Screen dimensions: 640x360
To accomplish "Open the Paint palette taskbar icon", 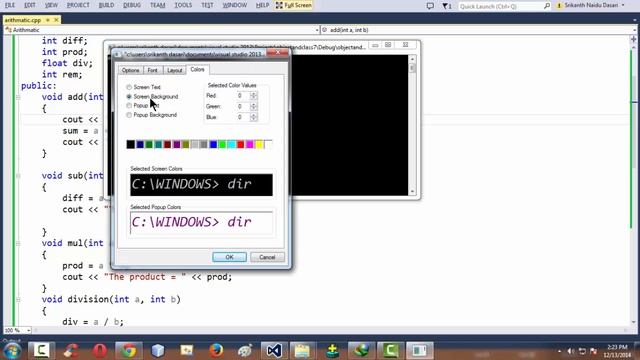I will tap(245, 351).
